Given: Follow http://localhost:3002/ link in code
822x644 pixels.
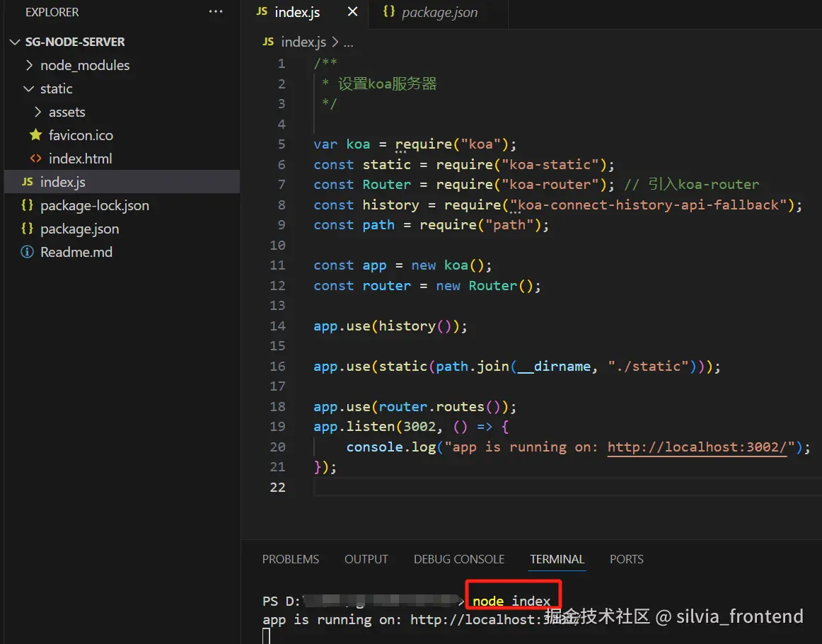Looking at the screenshot, I should pos(697,447).
